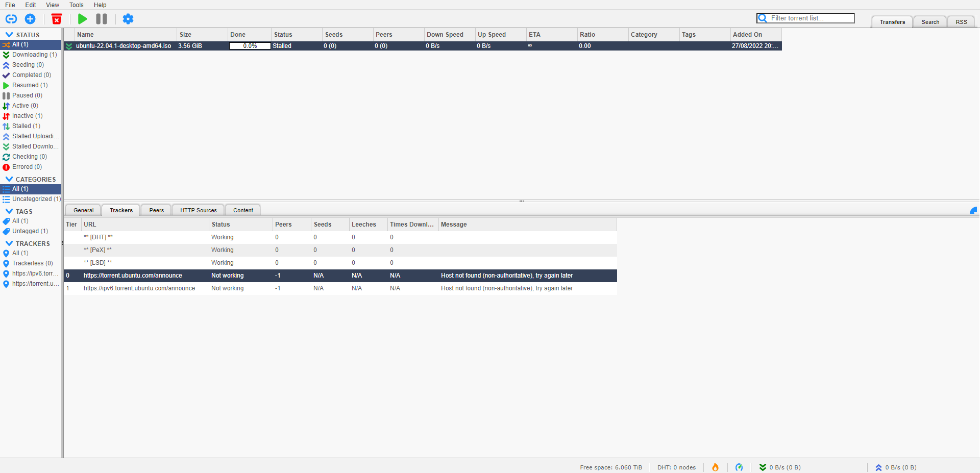This screenshot has height=473, width=980.
Task: Collapse the STATUS filter section
Action: 9,35
